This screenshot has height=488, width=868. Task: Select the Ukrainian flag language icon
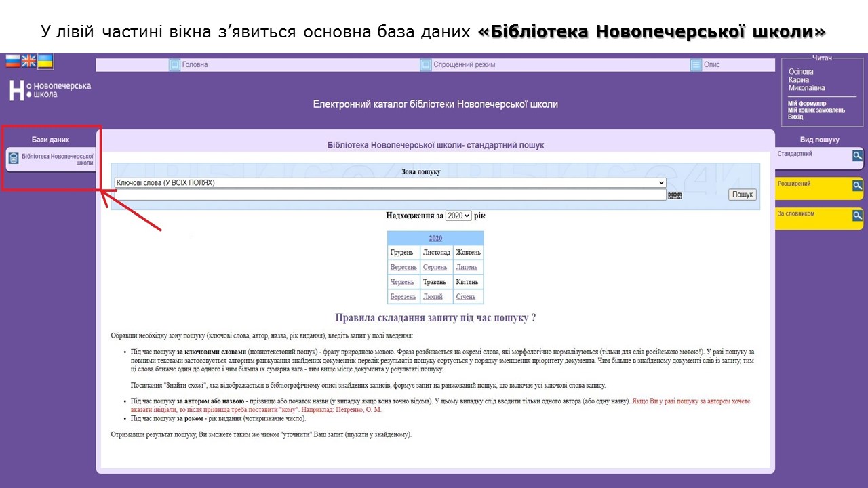click(x=45, y=62)
